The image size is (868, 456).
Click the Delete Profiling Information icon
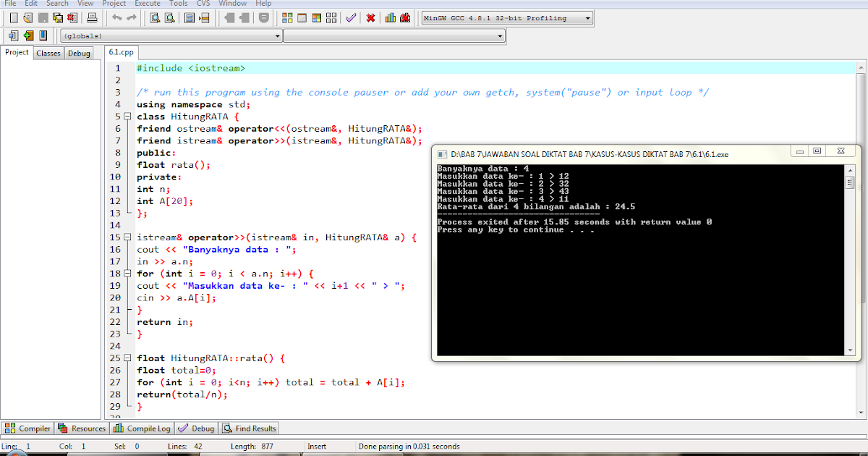click(405, 18)
